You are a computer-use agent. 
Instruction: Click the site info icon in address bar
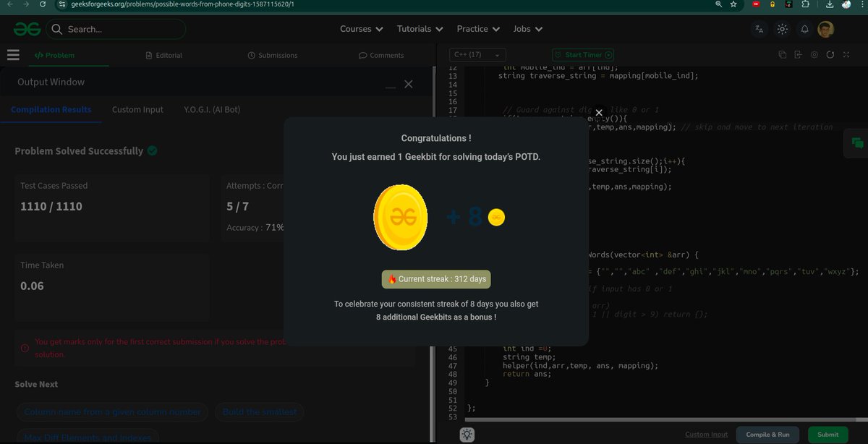tap(63, 4)
